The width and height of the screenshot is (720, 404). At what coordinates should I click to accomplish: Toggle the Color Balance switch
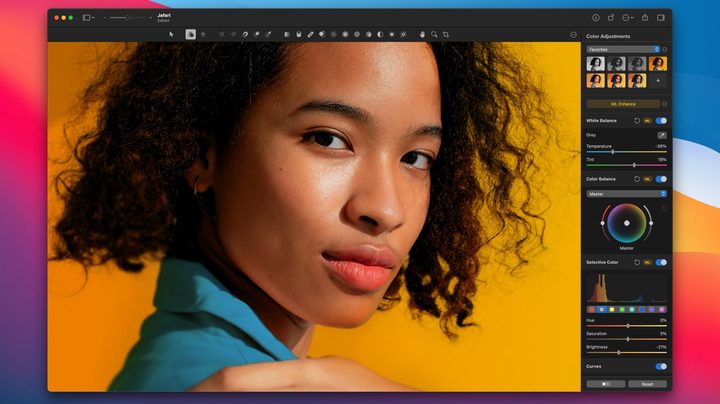(x=661, y=179)
